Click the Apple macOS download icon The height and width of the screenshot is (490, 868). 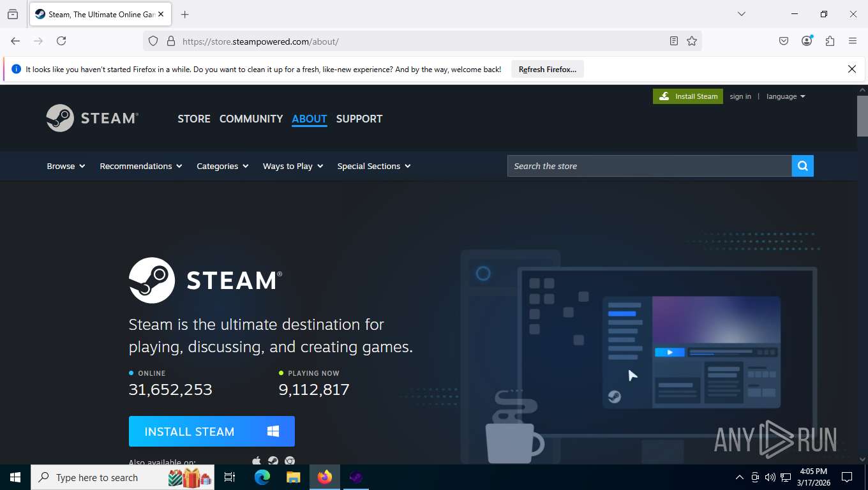[x=257, y=461]
